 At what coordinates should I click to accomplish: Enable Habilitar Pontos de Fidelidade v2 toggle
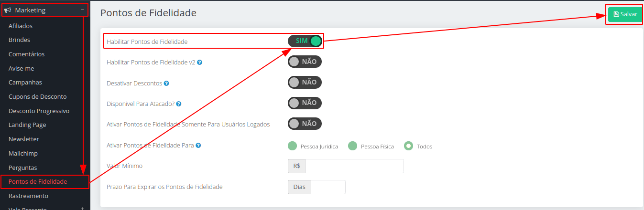(x=305, y=62)
